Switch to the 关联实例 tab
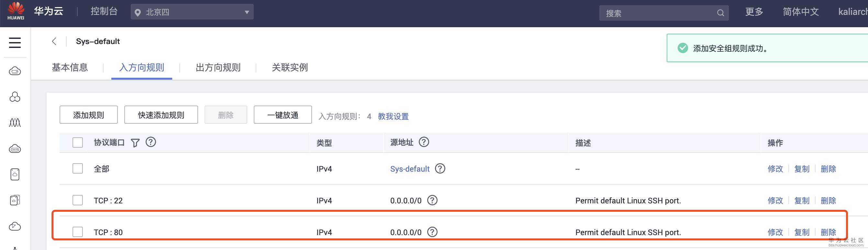 click(290, 67)
